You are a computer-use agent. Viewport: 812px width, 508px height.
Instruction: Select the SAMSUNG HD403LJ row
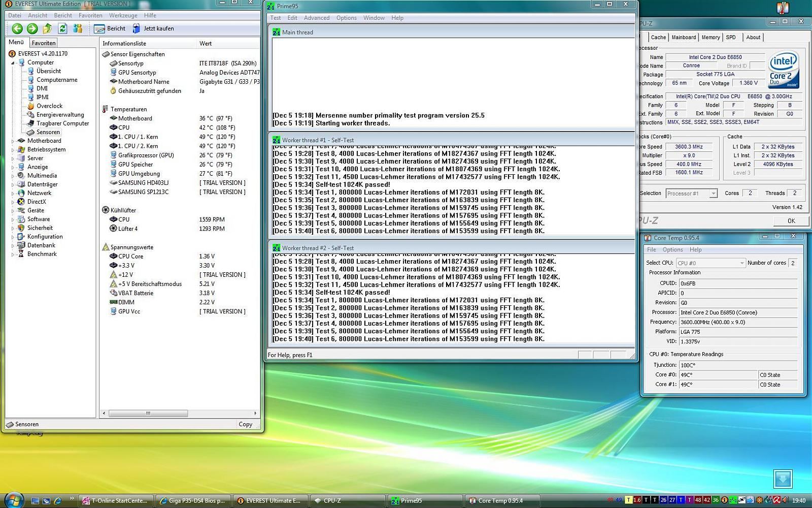pyautogui.click(x=180, y=183)
